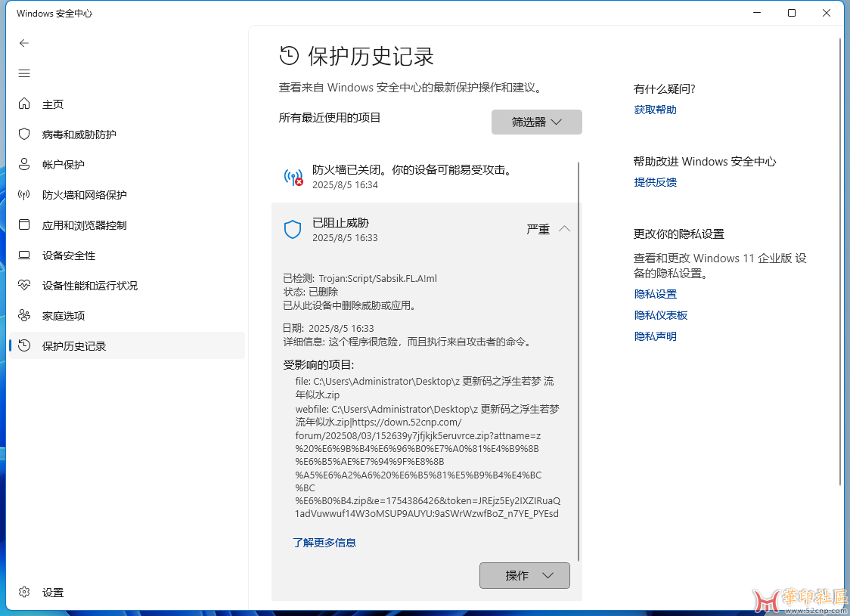Click the clock icon for 保护历史记录
The image size is (850, 616).
(24, 345)
